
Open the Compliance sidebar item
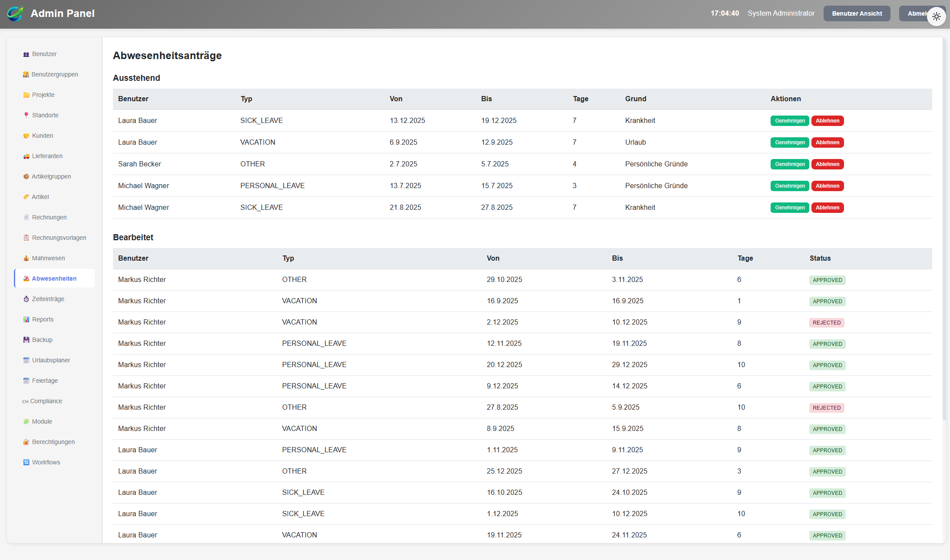tap(46, 401)
